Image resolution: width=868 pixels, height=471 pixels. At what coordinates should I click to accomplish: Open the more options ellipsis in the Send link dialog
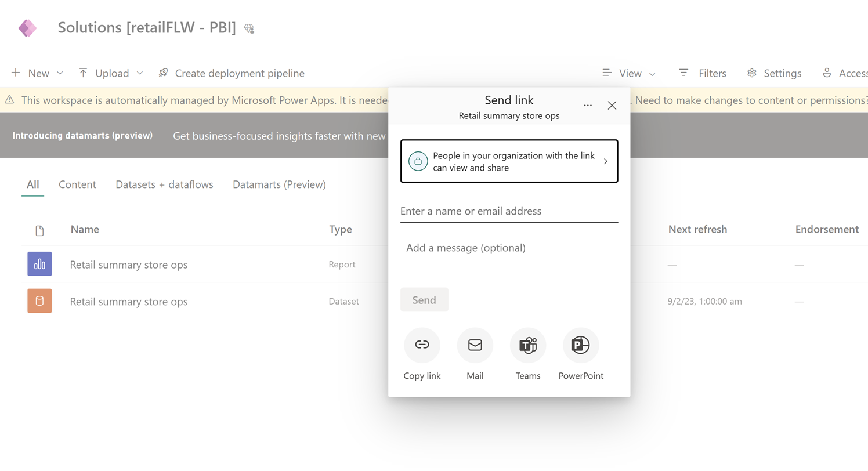(x=588, y=106)
